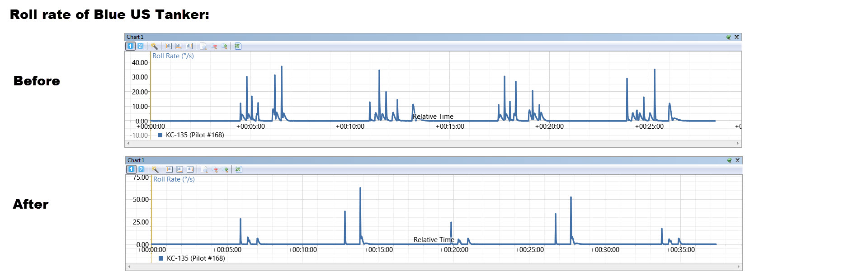Click the 75.00 y-axis label in the After chart

point(141,178)
